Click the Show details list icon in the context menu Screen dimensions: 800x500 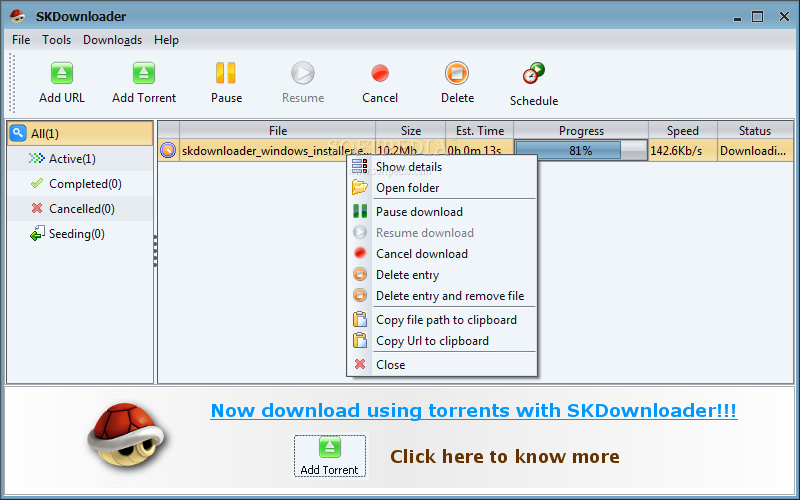[x=360, y=166]
